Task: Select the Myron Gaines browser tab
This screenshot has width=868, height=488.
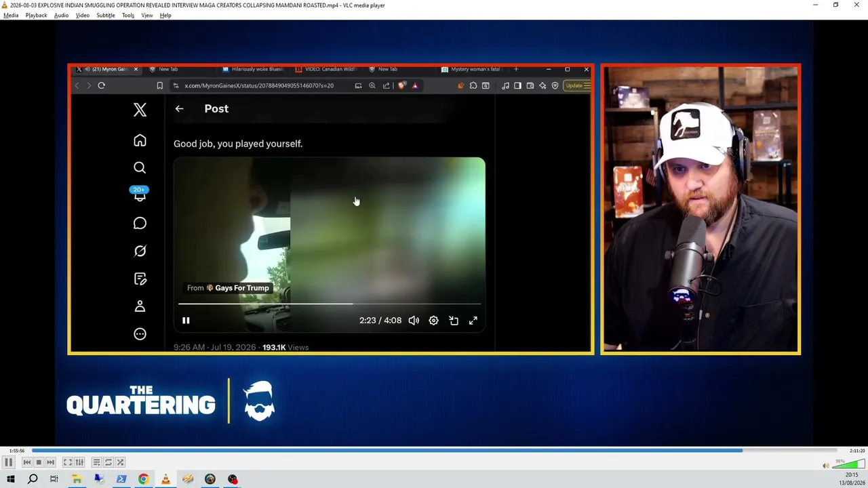Action: point(106,69)
